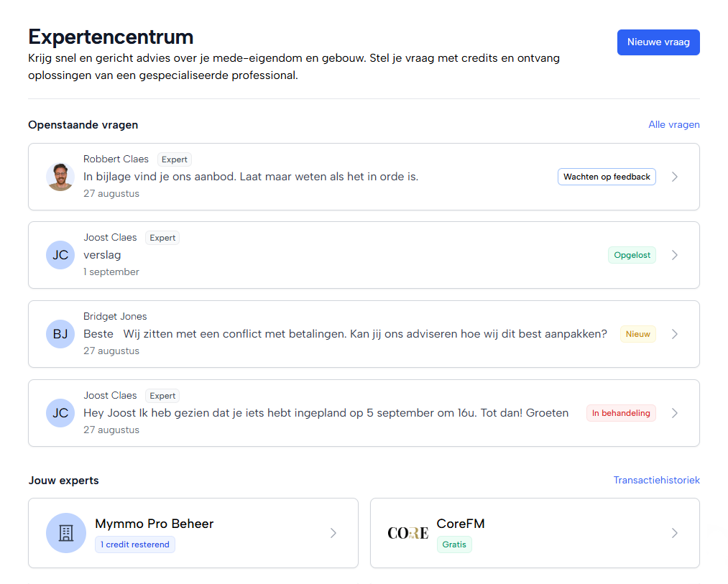Click the 'Gratis' label under CoreFM
Viewport: 728px width, 584px height.
(454, 544)
